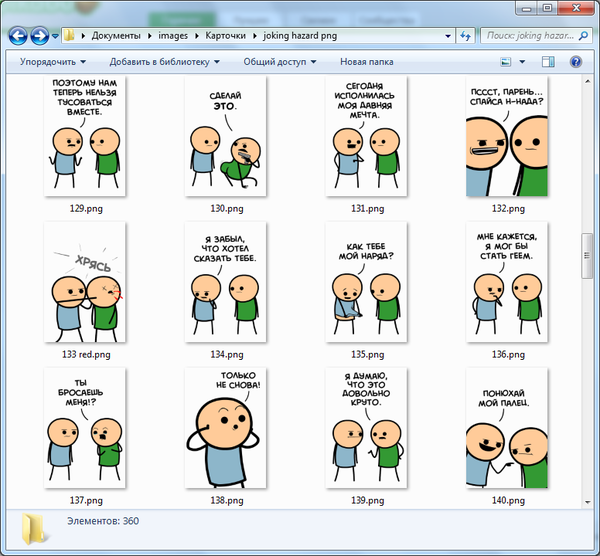Open the 'Общий доступ' menu

pyautogui.click(x=280, y=62)
